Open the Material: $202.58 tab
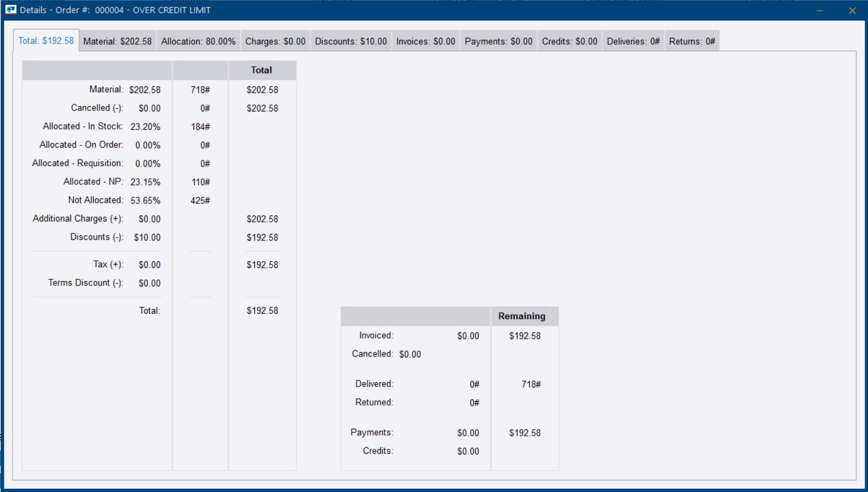This screenshot has height=492, width=868. (118, 41)
